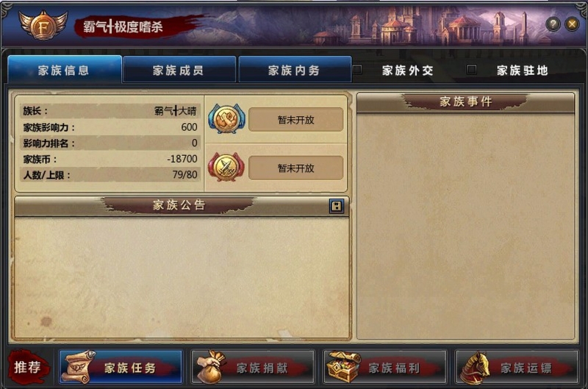
Task: Click the save icon in 家族公告 header
Action: (336, 206)
